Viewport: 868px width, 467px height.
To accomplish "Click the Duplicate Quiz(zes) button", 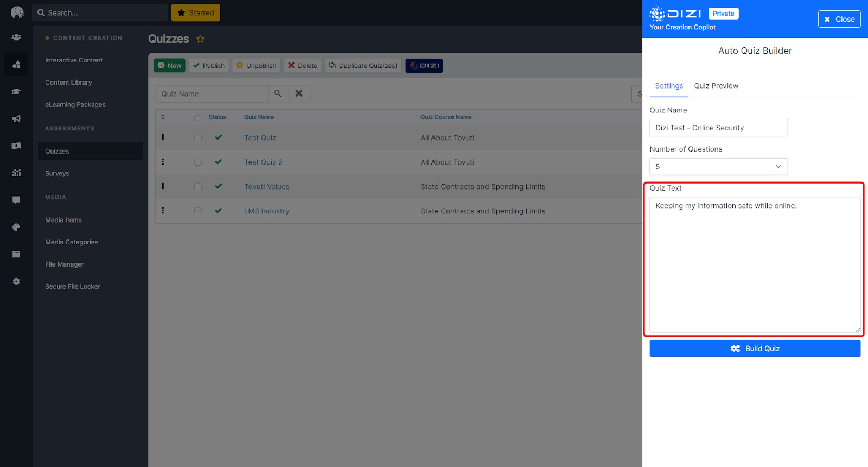I will tap(363, 66).
